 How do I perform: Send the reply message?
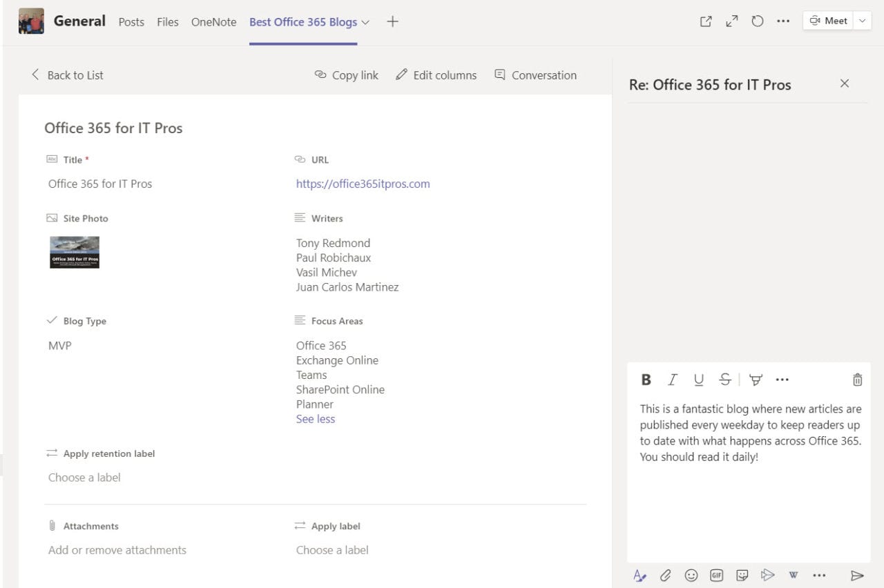(x=857, y=576)
